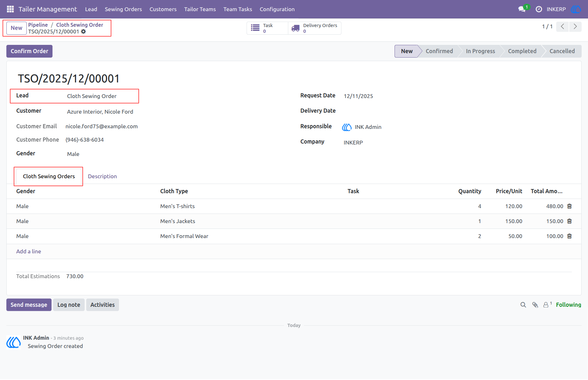The height and width of the screenshot is (380, 588).
Task: Switch to the Description tab
Action: click(x=102, y=176)
